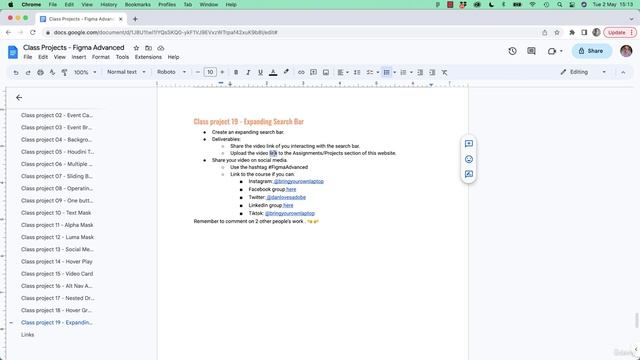This screenshot has height=360, width=640.
Task: View the document cloud save status
Action: (160, 48)
